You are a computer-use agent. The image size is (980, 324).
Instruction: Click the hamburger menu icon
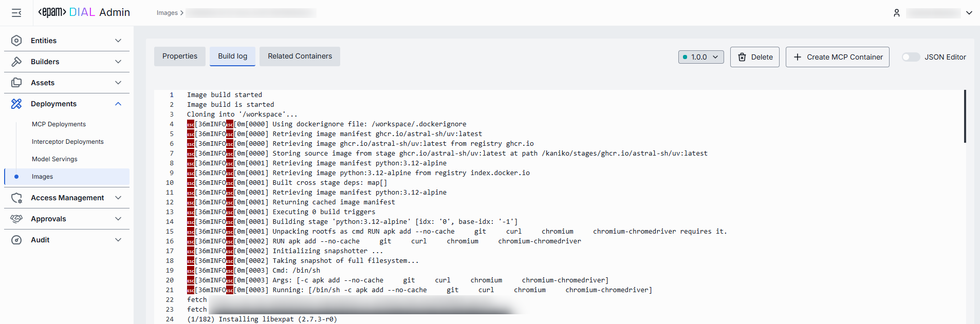click(16, 13)
